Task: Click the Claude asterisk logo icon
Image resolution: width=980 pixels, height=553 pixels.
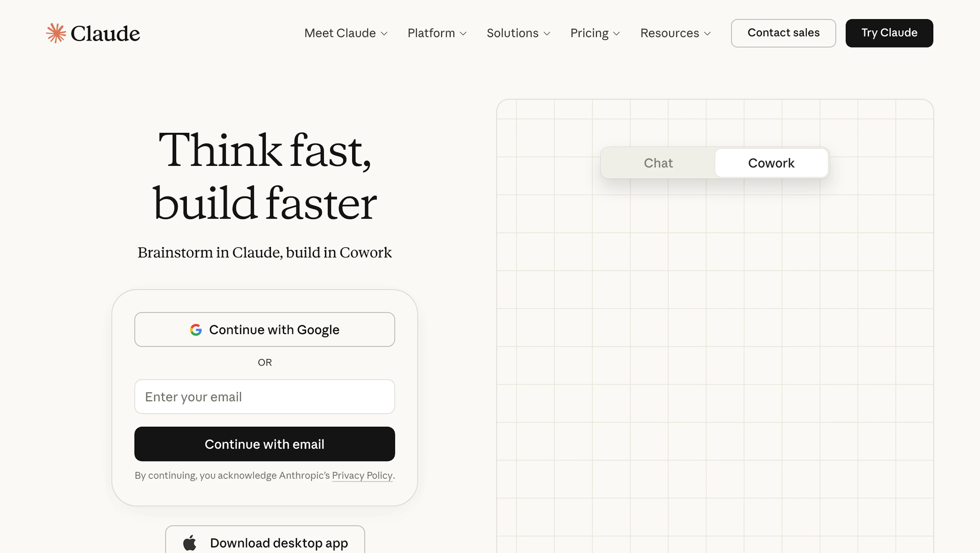Action: [56, 33]
